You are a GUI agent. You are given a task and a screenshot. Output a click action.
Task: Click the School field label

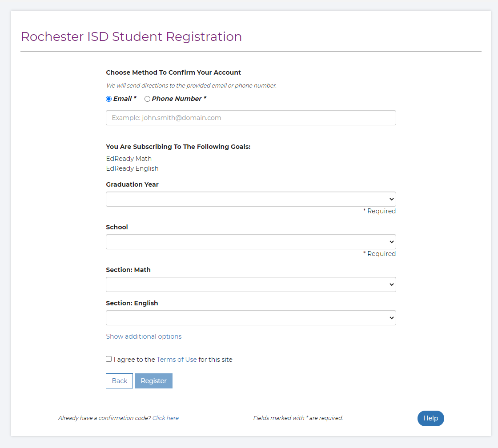click(x=117, y=227)
